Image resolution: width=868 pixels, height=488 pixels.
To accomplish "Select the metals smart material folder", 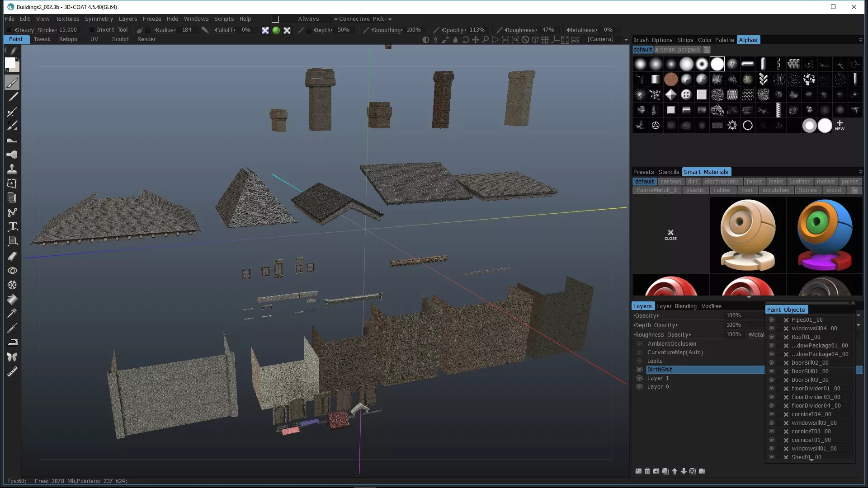I will pos(826,182).
